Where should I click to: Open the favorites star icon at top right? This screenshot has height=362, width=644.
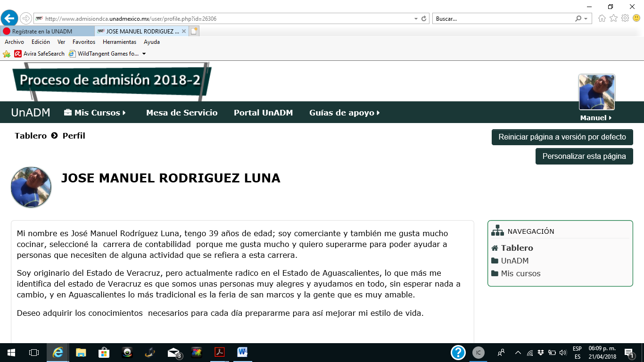(613, 18)
